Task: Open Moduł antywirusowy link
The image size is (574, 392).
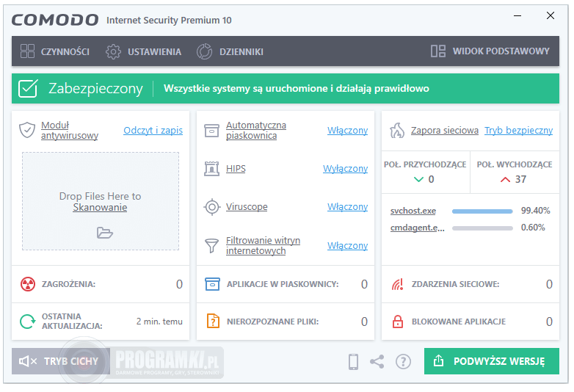Action: [x=70, y=131]
